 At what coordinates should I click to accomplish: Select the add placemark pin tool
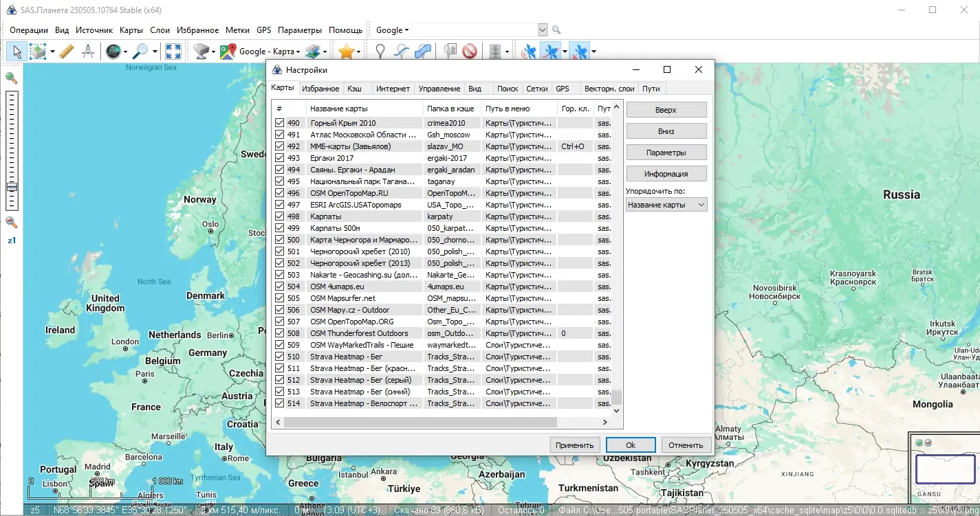(x=380, y=52)
